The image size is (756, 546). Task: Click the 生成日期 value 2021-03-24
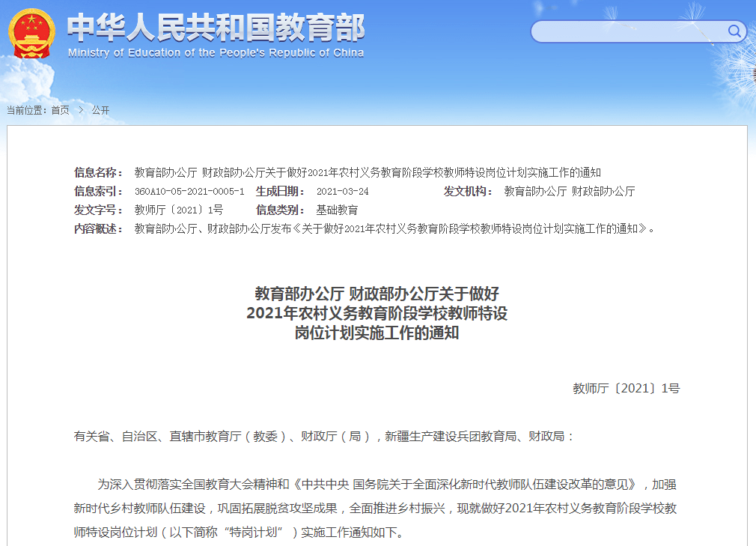[344, 191]
